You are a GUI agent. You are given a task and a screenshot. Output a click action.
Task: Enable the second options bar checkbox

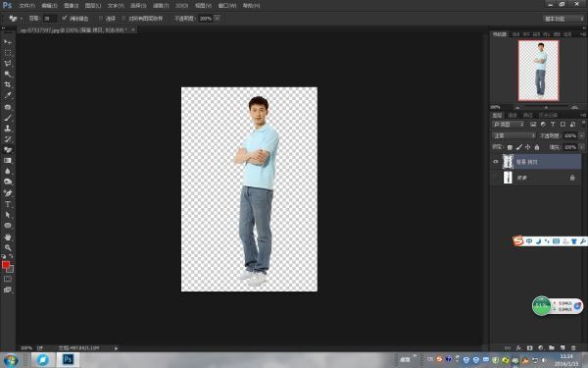click(x=101, y=18)
